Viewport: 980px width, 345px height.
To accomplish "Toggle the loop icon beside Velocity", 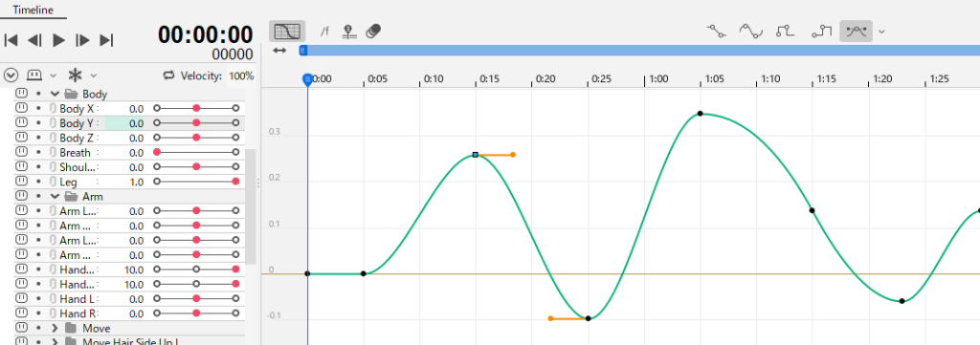I will [168, 75].
